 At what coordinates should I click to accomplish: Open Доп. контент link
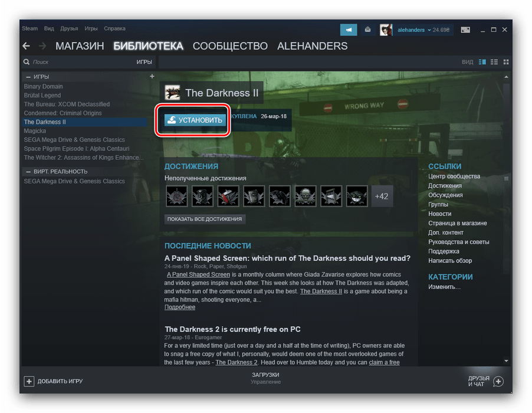pos(445,232)
